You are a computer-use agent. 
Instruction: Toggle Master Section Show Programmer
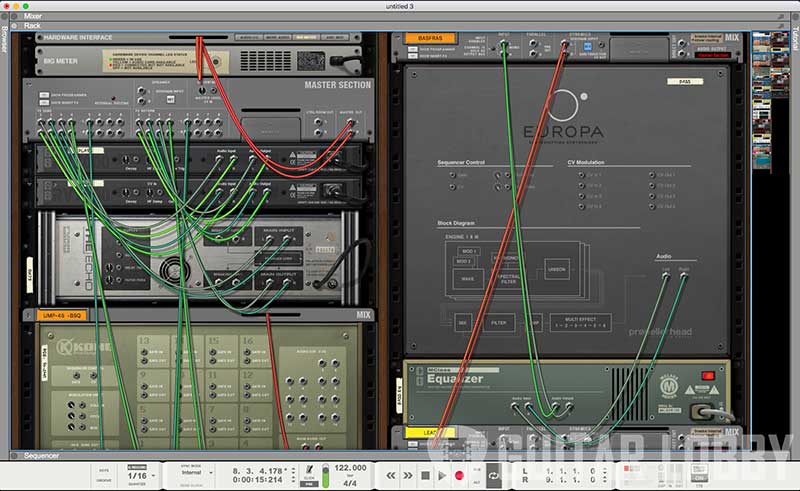point(44,95)
